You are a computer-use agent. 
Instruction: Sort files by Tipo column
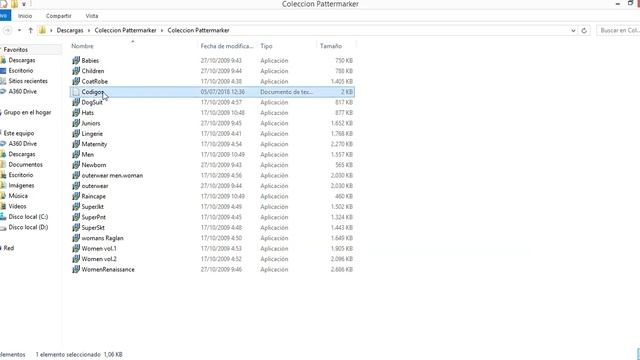(x=267, y=46)
